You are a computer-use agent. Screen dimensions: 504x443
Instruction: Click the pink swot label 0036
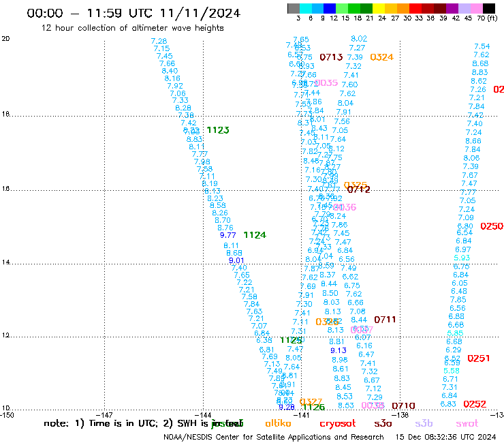pos(345,207)
